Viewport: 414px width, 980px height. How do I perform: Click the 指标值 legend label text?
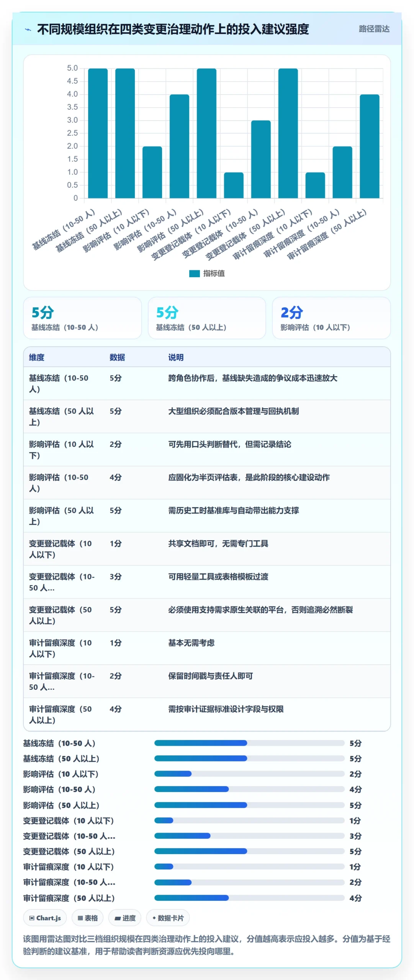tap(214, 273)
